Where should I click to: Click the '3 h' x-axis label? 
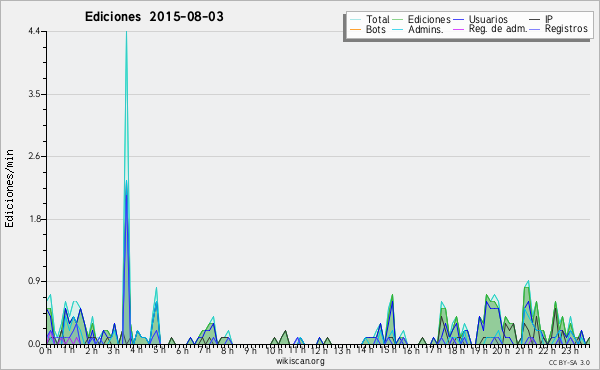click(x=113, y=351)
